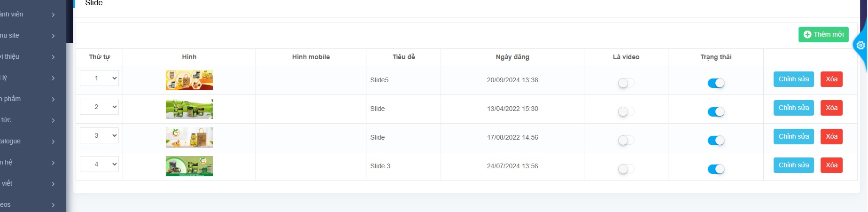The width and height of the screenshot is (868, 212).
Task: Click Chỉnh sửa for the Slide5 row
Action: pyautogui.click(x=793, y=79)
